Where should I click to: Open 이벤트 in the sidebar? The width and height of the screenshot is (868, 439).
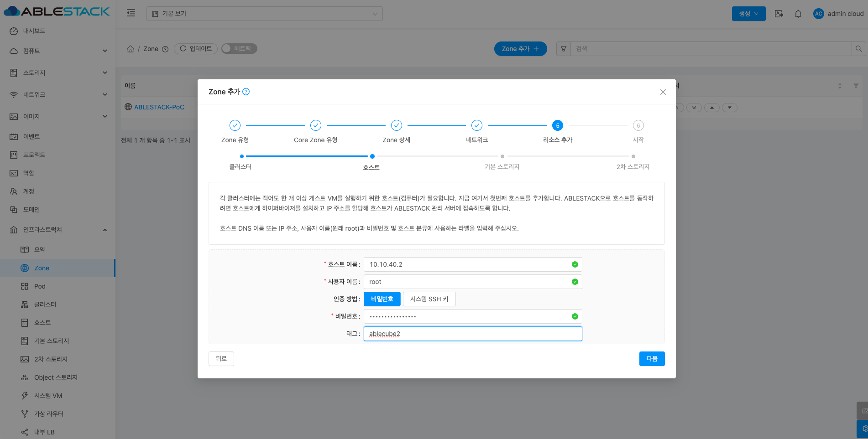point(58,137)
